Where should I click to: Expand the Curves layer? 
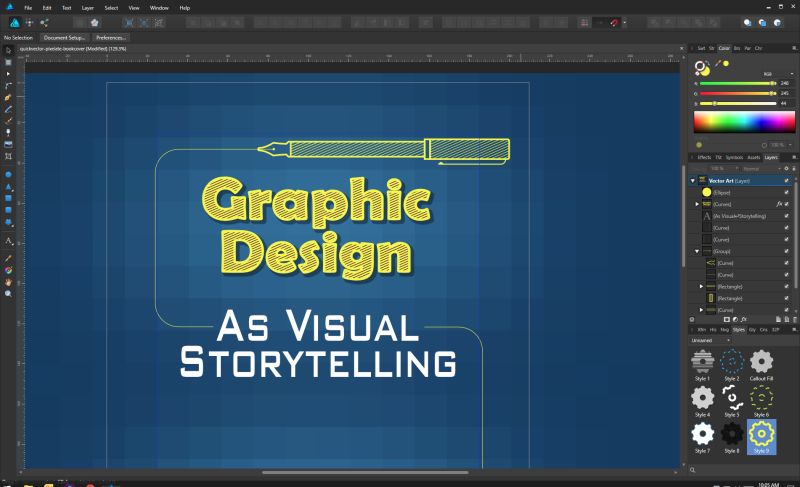697,204
